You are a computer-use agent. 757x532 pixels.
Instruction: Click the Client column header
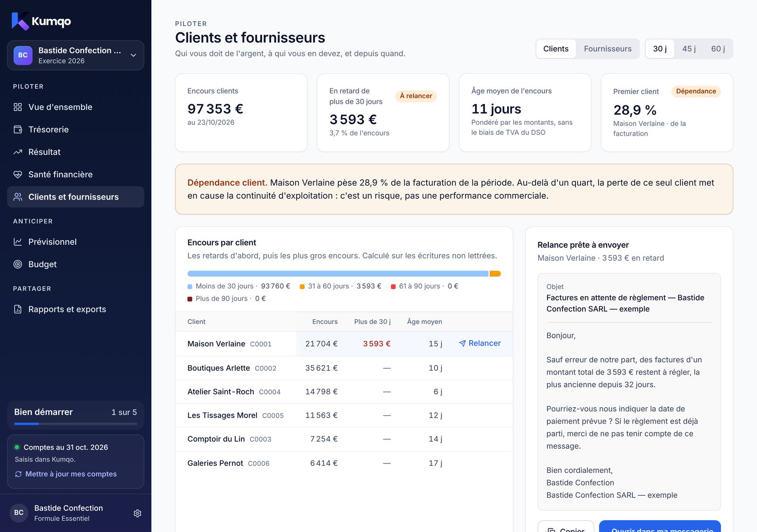(x=196, y=322)
